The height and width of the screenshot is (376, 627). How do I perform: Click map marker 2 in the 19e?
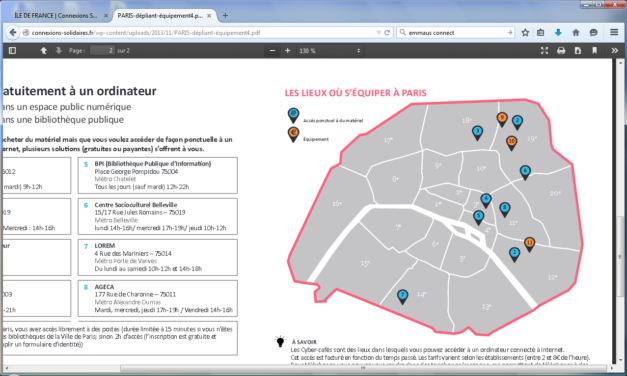[517, 122]
